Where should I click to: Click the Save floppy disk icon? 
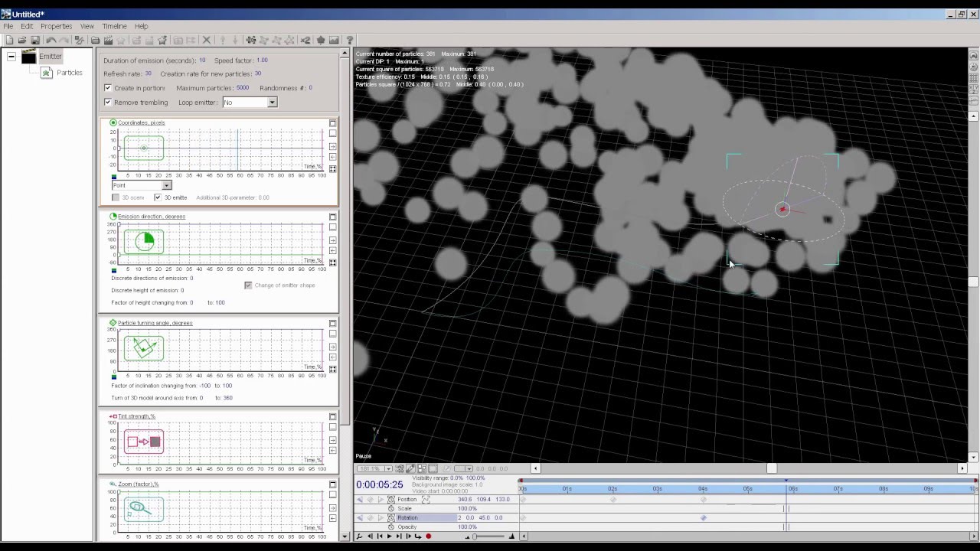tap(35, 40)
